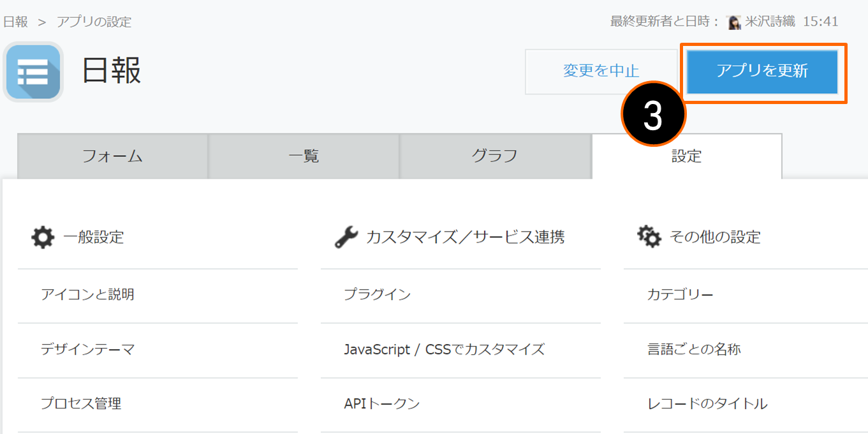
Task: Click the 一般設定 section heading
Action: [x=94, y=237]
